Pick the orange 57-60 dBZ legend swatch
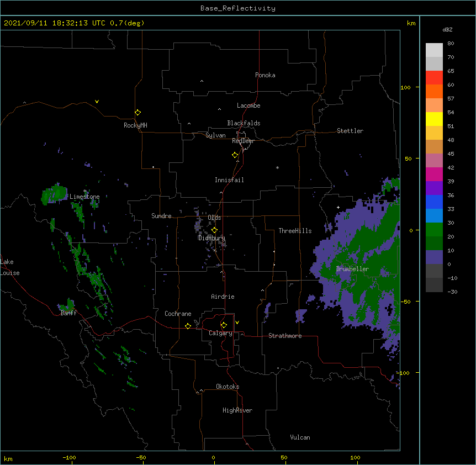Viewport: 476px width, 465px height. click(434, 91)
